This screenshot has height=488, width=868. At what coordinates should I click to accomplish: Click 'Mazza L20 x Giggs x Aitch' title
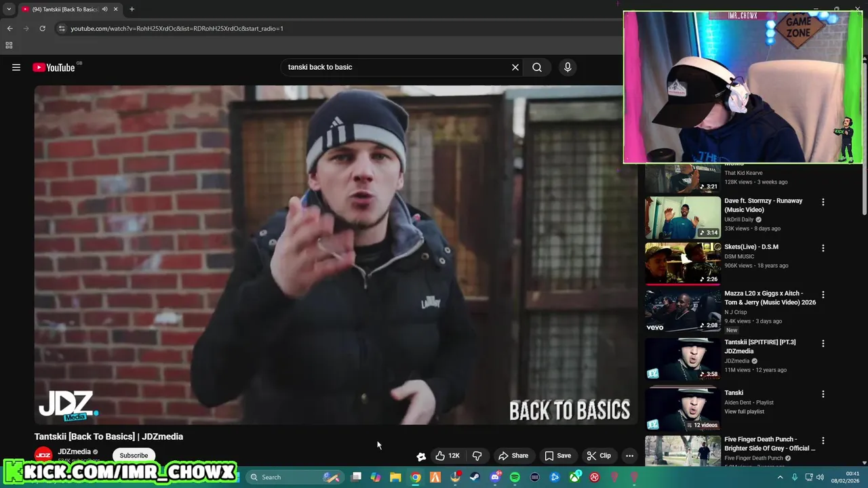770,298
